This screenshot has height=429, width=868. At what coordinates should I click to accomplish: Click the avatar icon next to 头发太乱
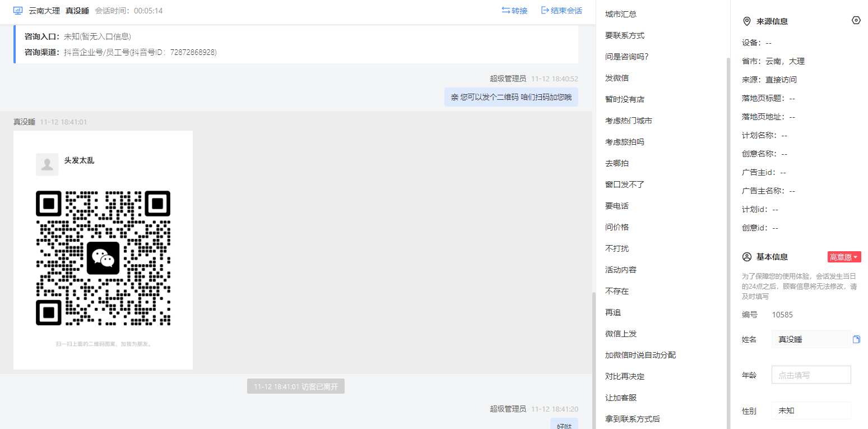[x=47, y=164]
